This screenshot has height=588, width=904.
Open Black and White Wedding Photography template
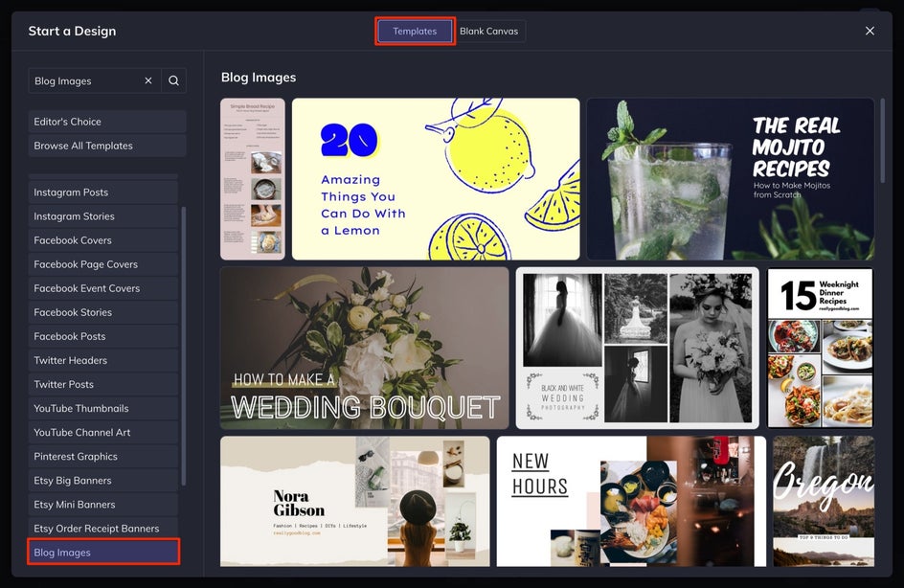[638, 348]
